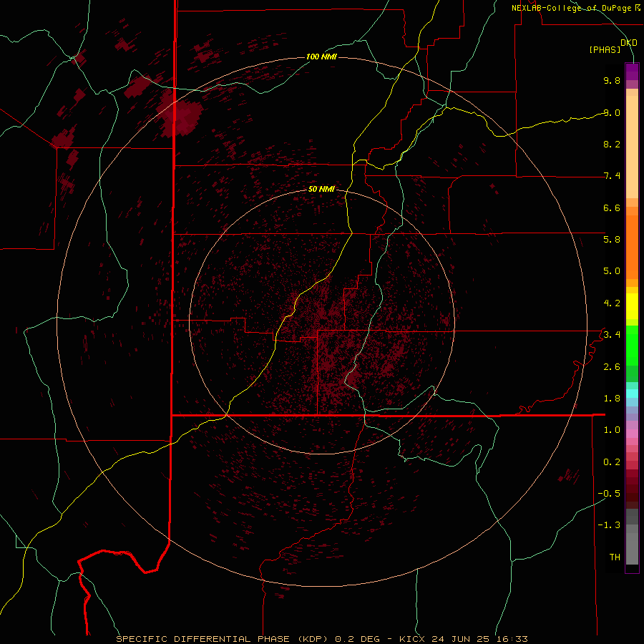The height and width of the screenshot is (644, 644).
Task: Click the DKD label above color bar
Action: click(628, 43)
